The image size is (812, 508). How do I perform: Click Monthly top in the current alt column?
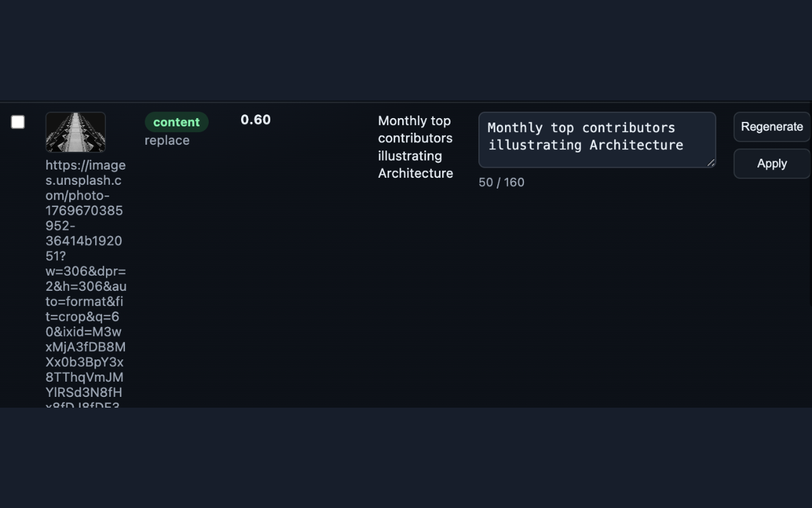(x=414, y=121)
